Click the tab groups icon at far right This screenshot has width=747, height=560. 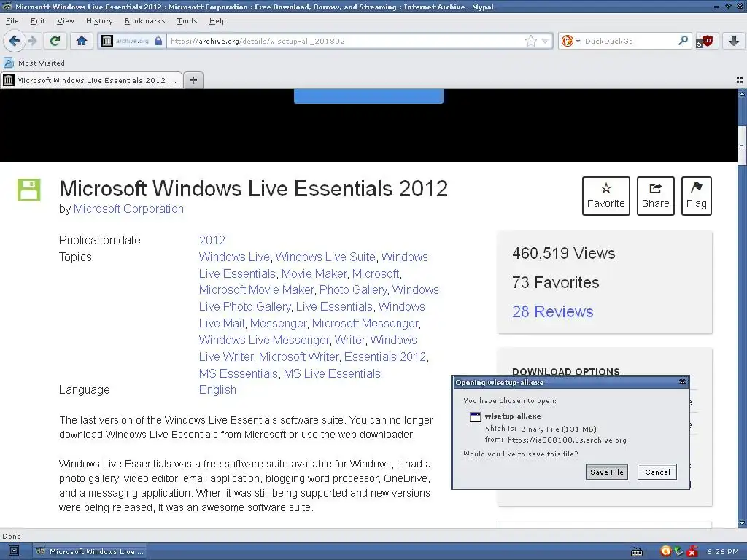pos(740,80)
